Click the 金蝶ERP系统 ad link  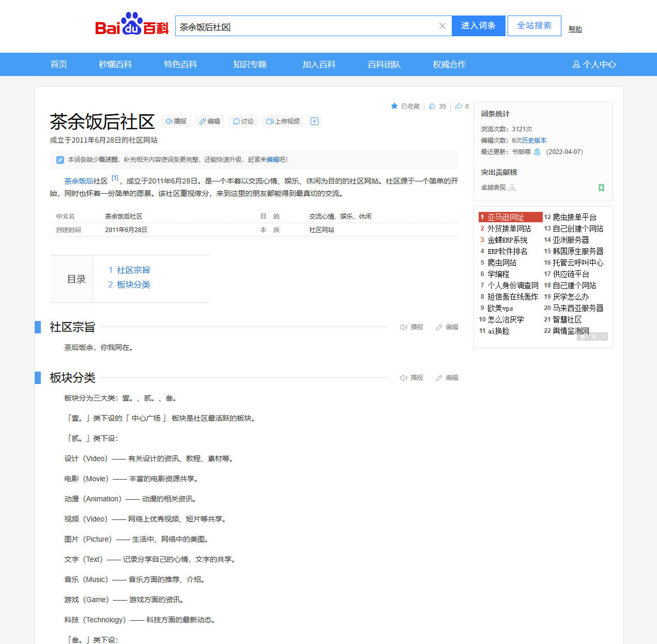[508, 240]
